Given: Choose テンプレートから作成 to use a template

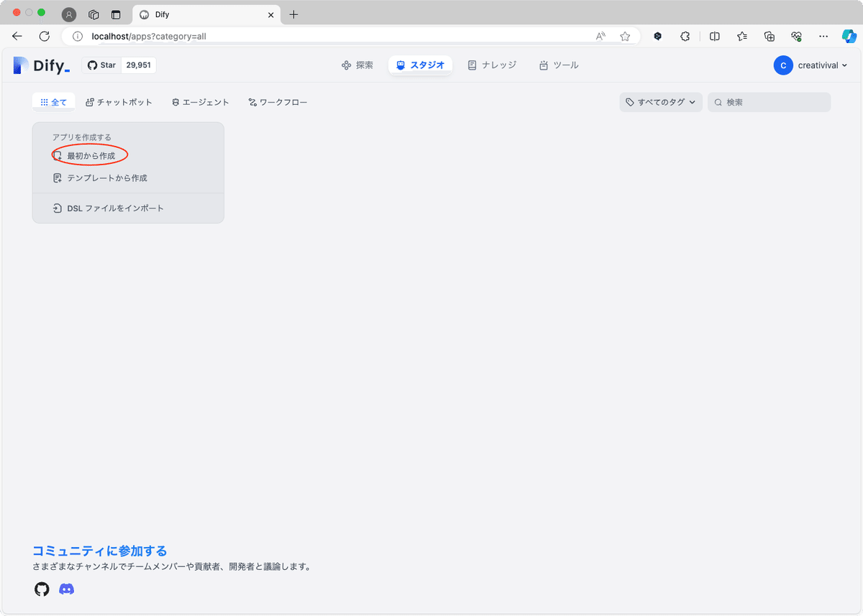Looking at the screenshot, I should 101,178.
